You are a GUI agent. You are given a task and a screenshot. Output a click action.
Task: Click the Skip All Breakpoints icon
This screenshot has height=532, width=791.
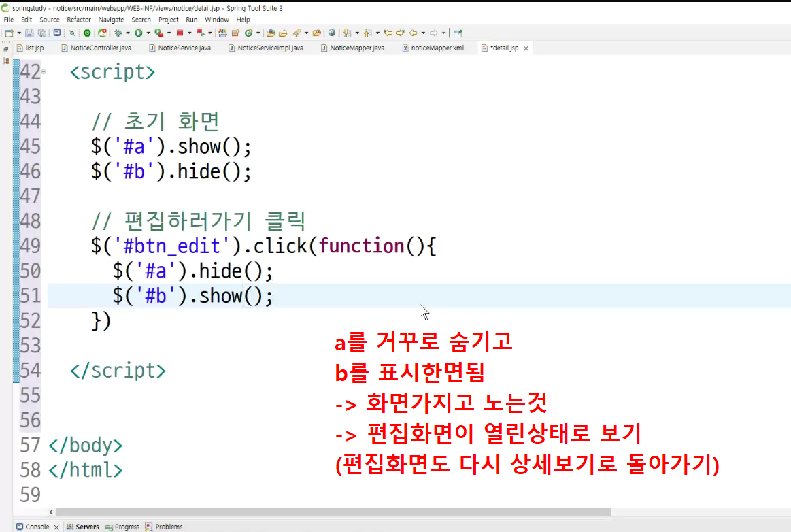coord(72,33)
